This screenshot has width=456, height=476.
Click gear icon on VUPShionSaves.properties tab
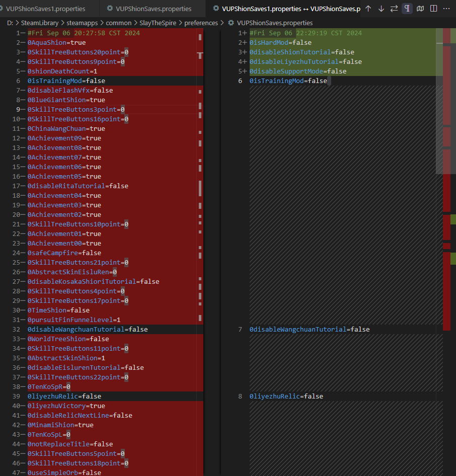[110, 9]
